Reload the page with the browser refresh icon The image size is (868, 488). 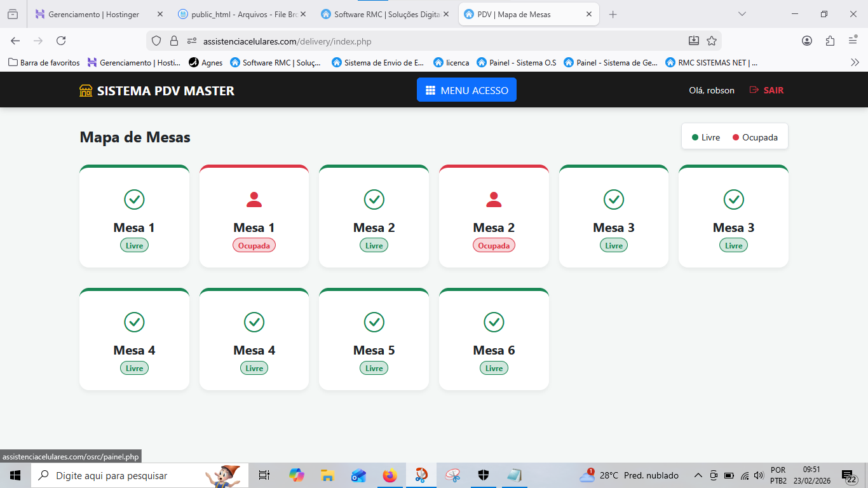click(61, 41)
